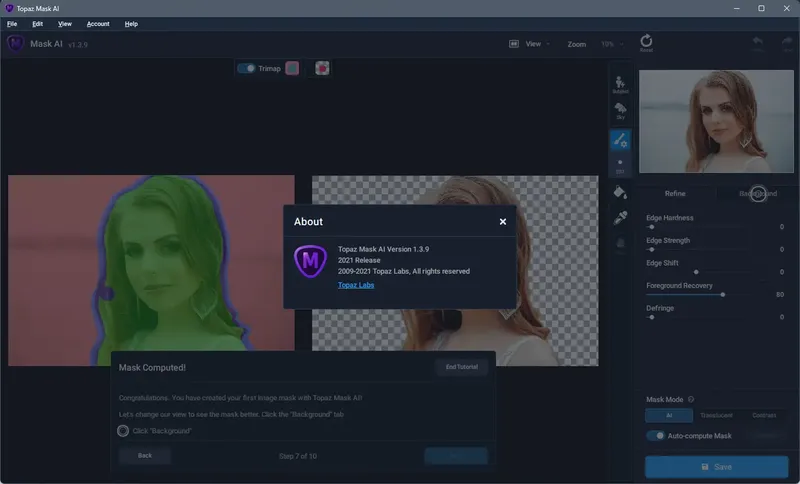Click the preview thumbnail of the woman
Image resolution: width=800 pixels, height=484 pixels.
coord(716,121)
